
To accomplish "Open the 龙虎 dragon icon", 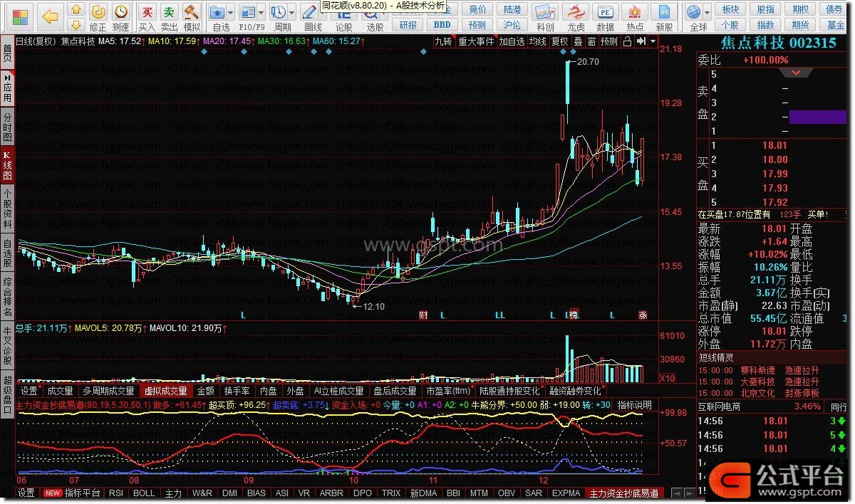I will click(576, 12).
